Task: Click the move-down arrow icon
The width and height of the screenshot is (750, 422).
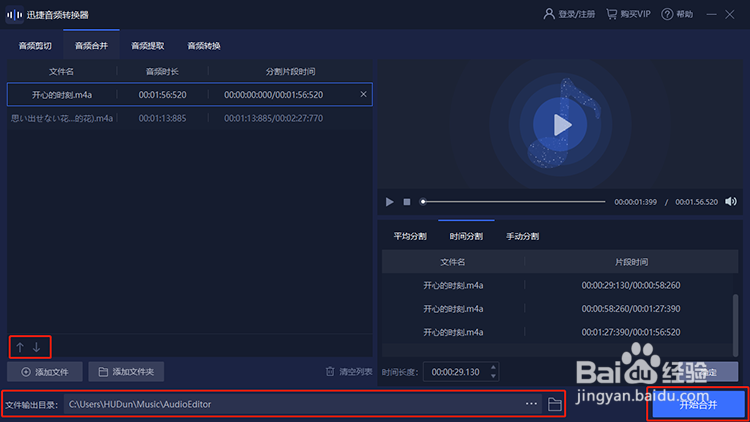Action: point(36,347)
